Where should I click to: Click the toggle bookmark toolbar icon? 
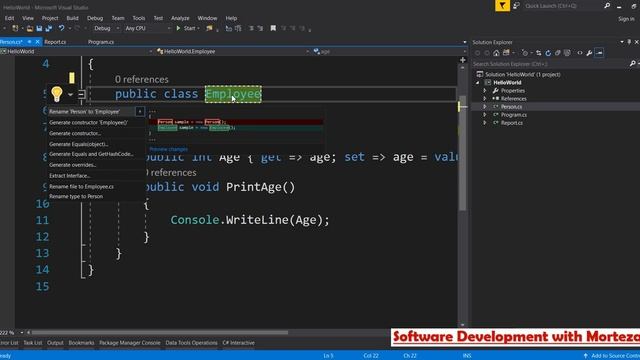[273, 28]
